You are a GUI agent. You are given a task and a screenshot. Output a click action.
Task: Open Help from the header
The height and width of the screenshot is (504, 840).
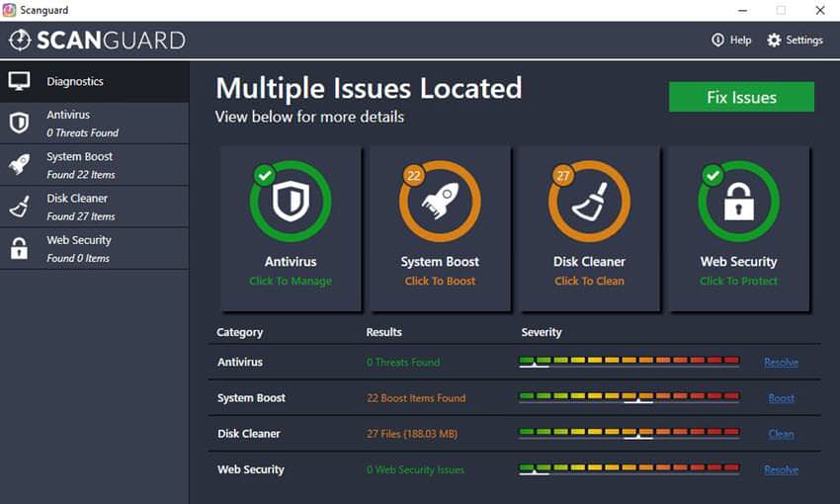(731, 41)
